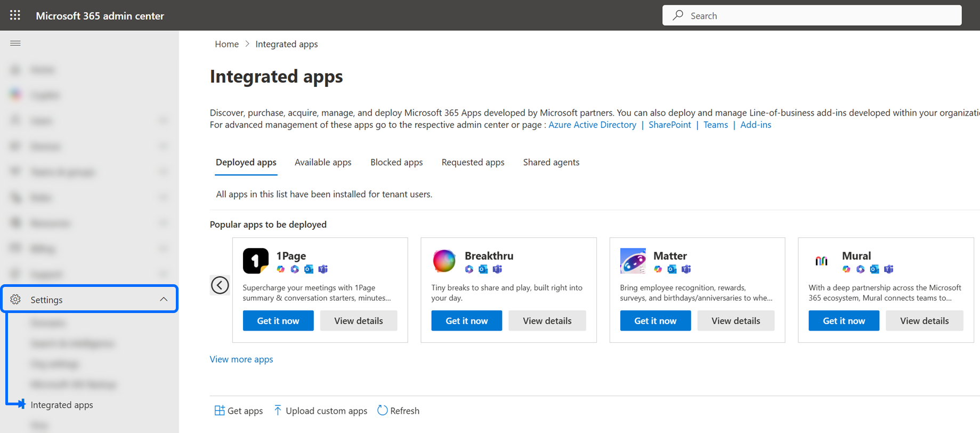Click the 1Page app logo
Viewport: 980px width, 433px height.
pyautogui.click(x=256, y=261)
